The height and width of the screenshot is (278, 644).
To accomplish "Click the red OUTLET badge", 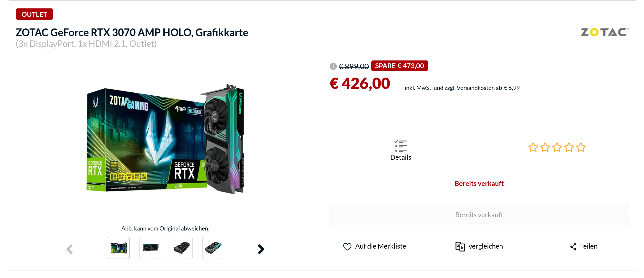I will pyautogui.click(x=34, y=14).
